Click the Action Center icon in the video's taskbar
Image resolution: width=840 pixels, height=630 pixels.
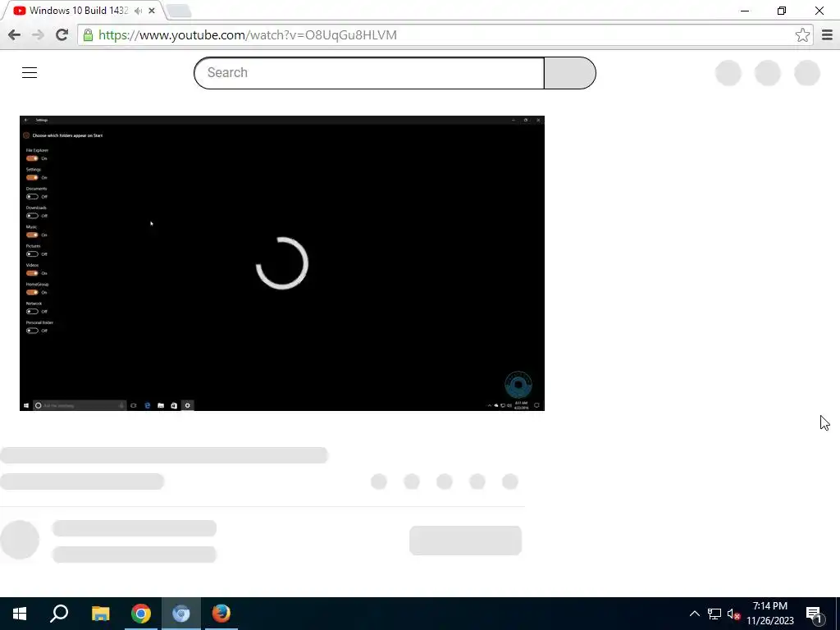coord(536,405)
